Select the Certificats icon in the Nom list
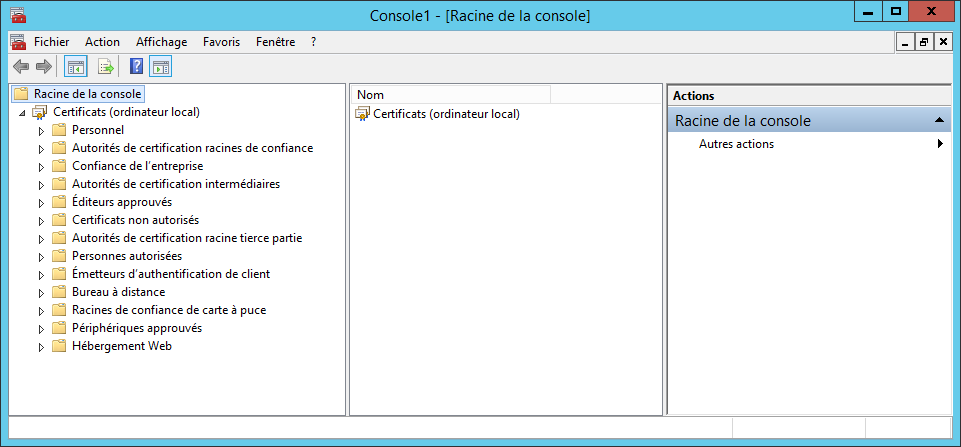Screen dimensions: 961x447 362,114
